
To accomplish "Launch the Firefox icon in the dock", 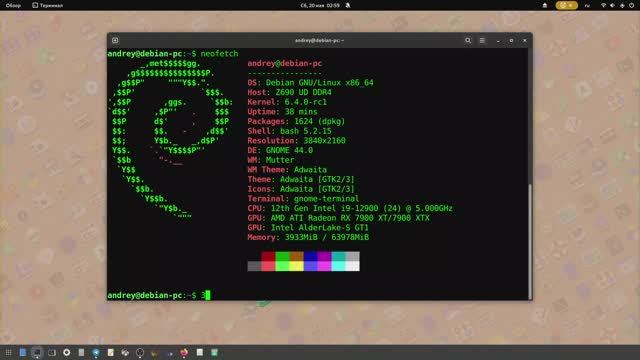I will click(x=184, y=352).
